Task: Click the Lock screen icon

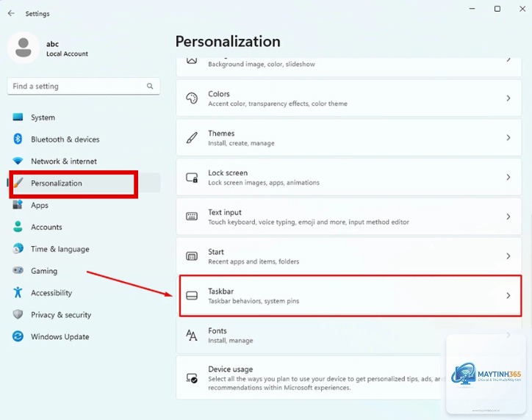Action: [x=192, y=177]
